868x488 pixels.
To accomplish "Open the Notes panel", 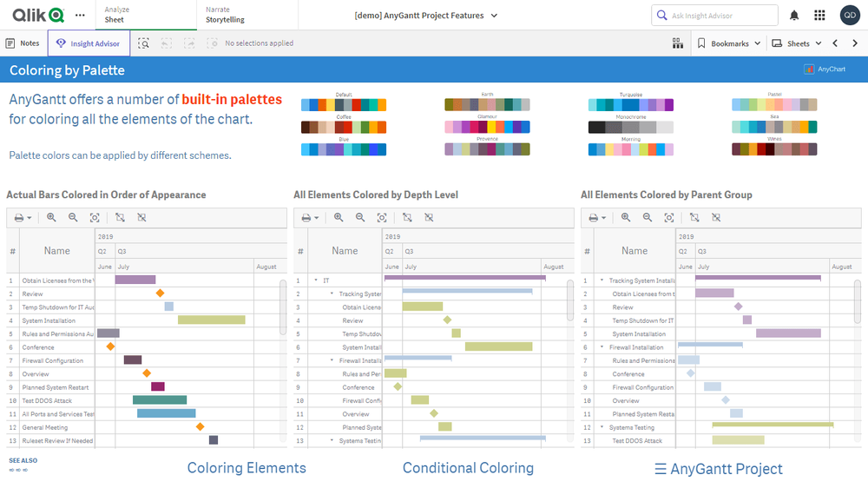I will 23,43.
